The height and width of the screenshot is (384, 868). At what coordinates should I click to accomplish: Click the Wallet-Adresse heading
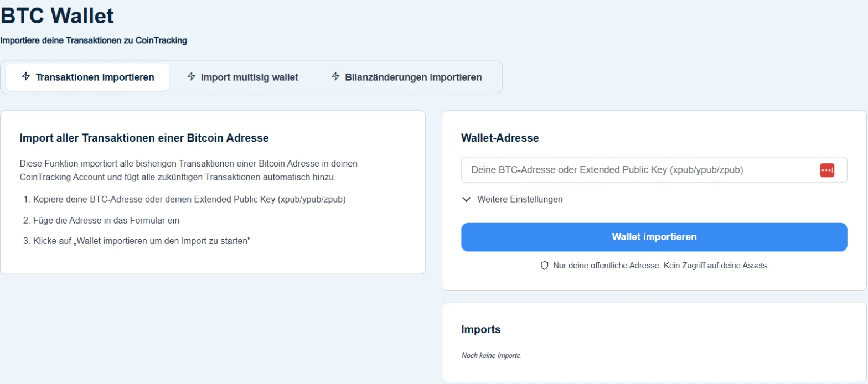click(x=500, y=138)
